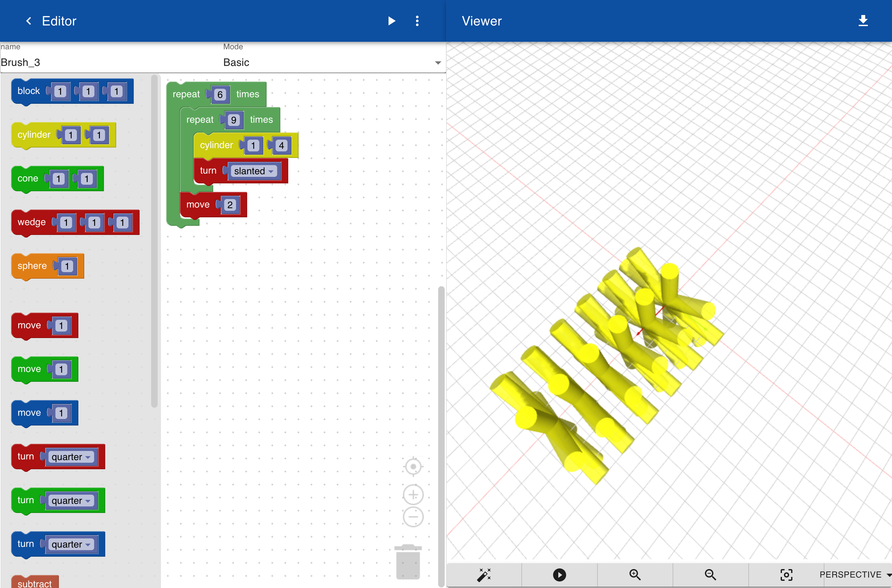This screenshot has width=892, height=588.
Task: Pick the blue move block in the toolbox
Action: [x=29, y=412]
